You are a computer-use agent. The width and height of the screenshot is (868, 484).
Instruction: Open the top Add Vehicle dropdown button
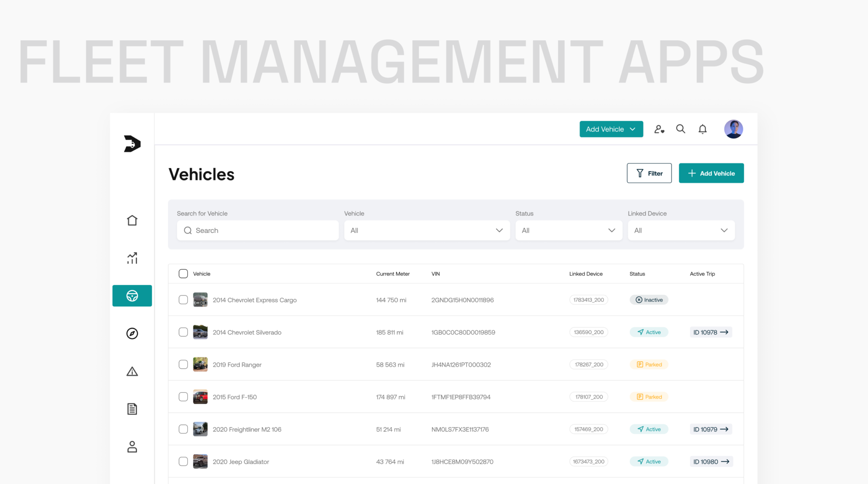(x=611, y=129)
